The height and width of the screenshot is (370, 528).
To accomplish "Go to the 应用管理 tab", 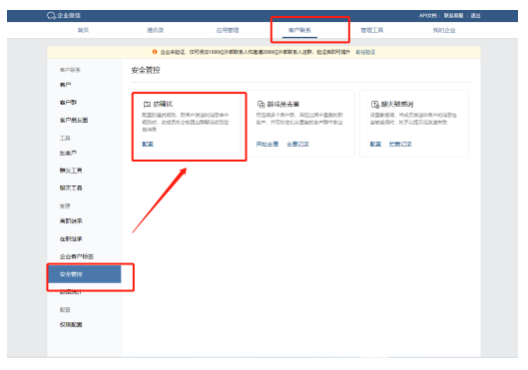I will (x=228, y=30).
